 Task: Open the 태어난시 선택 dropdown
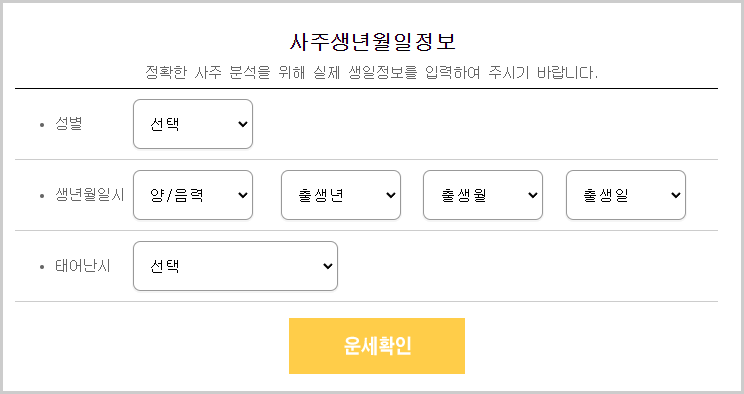click(235, 266)
